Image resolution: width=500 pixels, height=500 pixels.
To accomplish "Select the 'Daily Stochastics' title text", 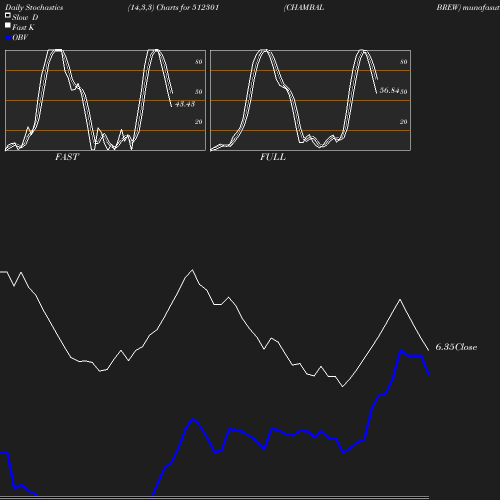I will 34,7.
